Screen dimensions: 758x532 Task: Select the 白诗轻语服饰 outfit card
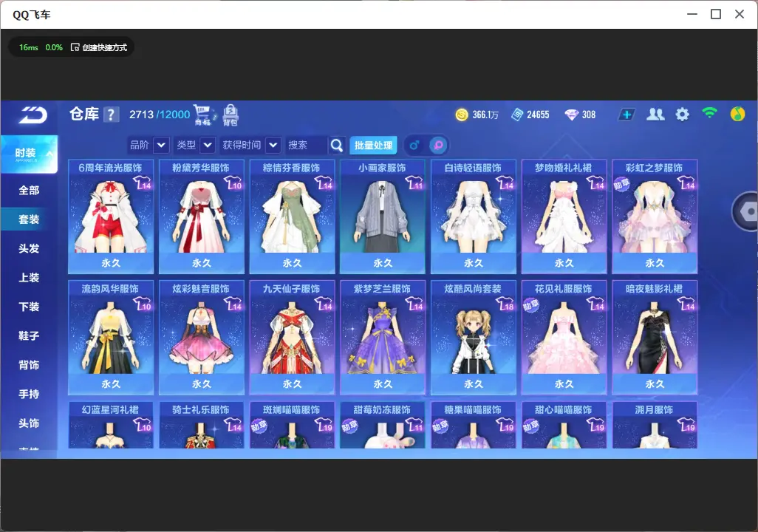coord(474,216)
